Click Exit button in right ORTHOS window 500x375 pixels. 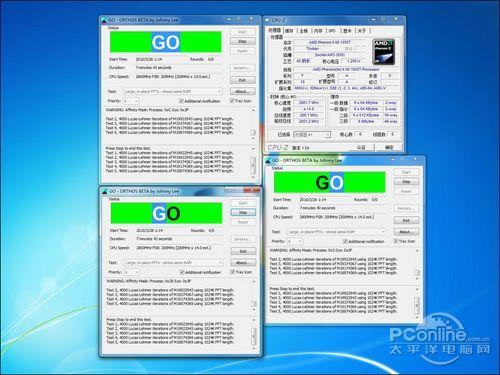[x=406, y=220]
